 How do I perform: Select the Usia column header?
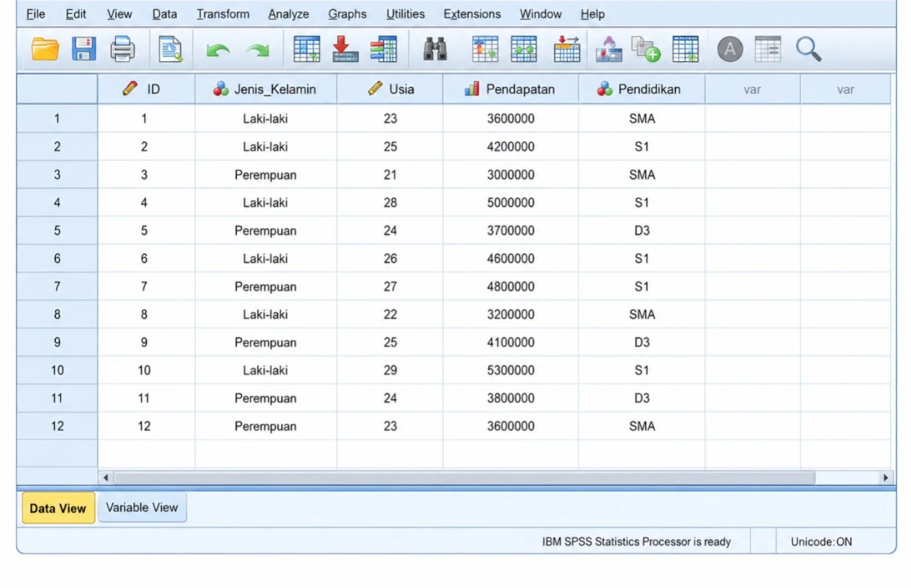point(390,89)
